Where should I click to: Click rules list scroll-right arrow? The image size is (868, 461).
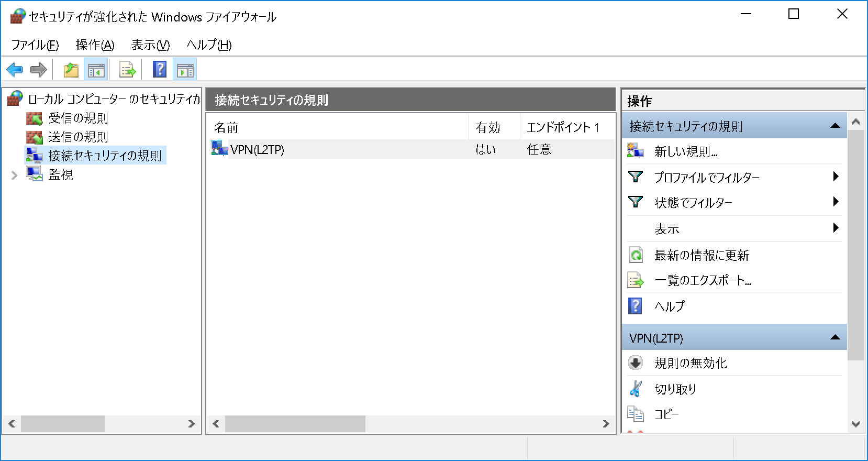606,424
